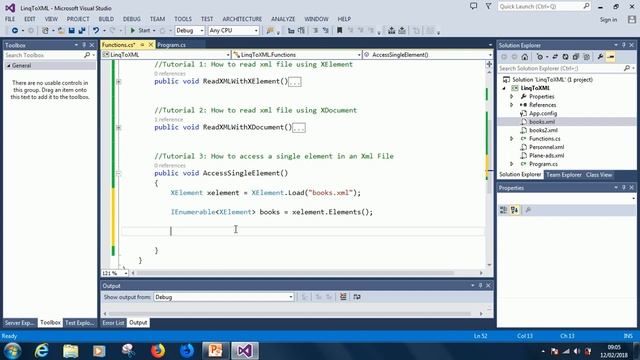Collapse the AccessSingleElement method region
The image size is (640, 360).
coord(118,173)
